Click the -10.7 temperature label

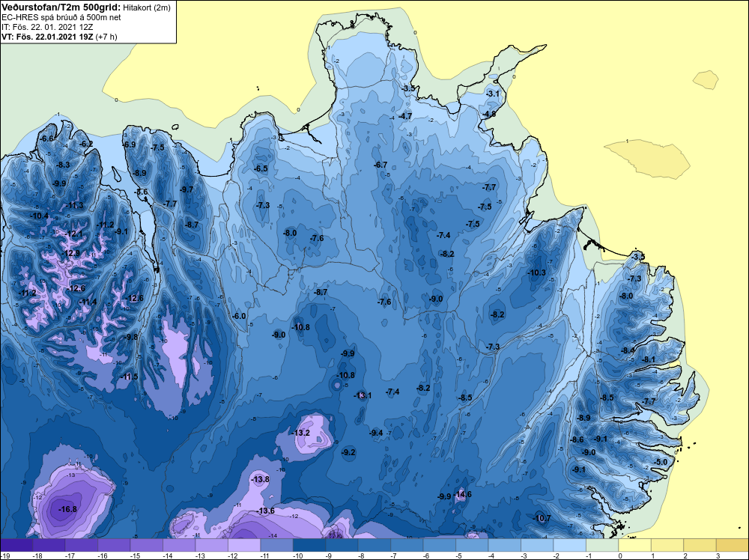click(542, 518)
